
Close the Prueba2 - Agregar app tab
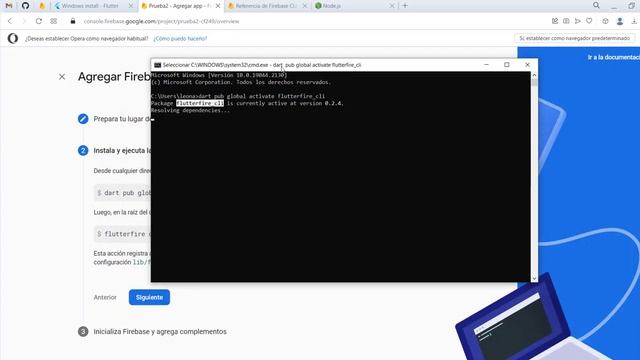pyautogui.click(x=218, y=6)
